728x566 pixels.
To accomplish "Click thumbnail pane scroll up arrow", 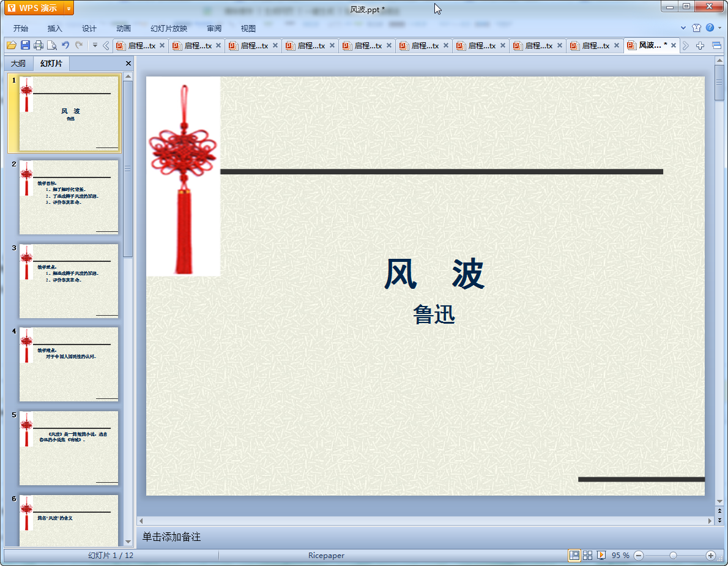I will tap(128, 76).
